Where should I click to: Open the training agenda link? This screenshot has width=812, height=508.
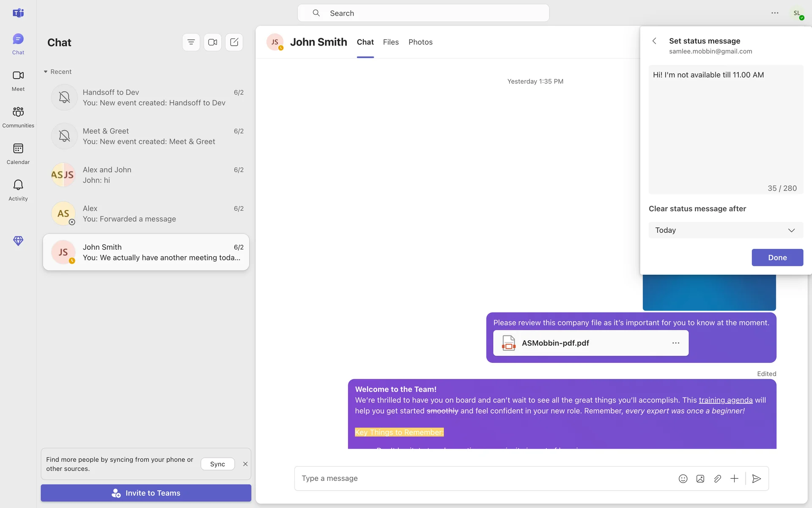[725, 400]
